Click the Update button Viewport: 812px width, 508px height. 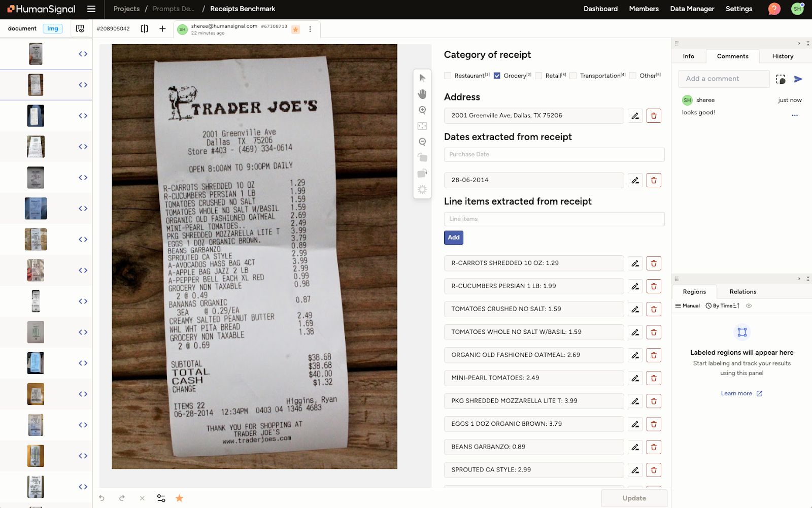[634, 498]
